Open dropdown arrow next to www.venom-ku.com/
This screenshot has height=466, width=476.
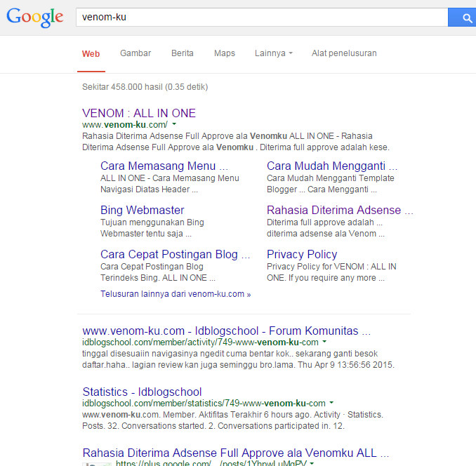click(x=174, y=124)
